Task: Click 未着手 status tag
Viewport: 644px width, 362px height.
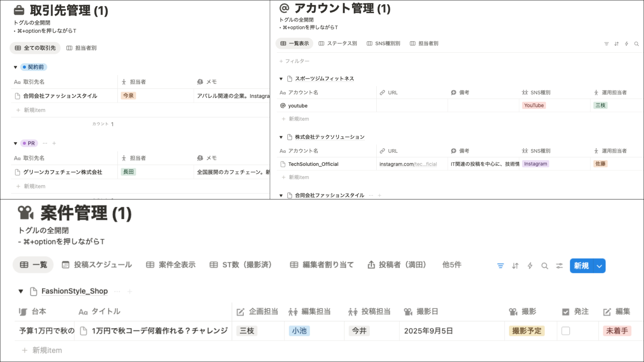Action: click(x=617, y=331)
